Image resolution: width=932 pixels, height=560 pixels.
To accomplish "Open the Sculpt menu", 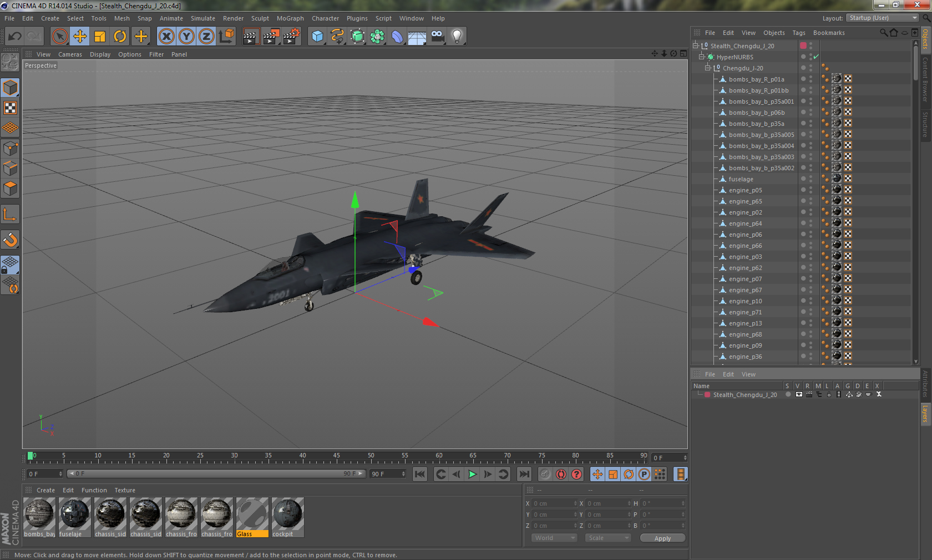I will [x=260, y=18].
